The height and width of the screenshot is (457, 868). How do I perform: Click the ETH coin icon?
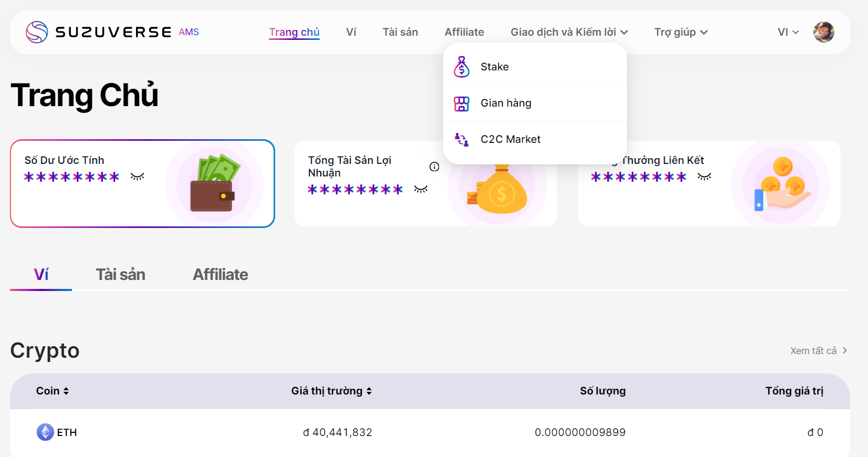[45, 432]
